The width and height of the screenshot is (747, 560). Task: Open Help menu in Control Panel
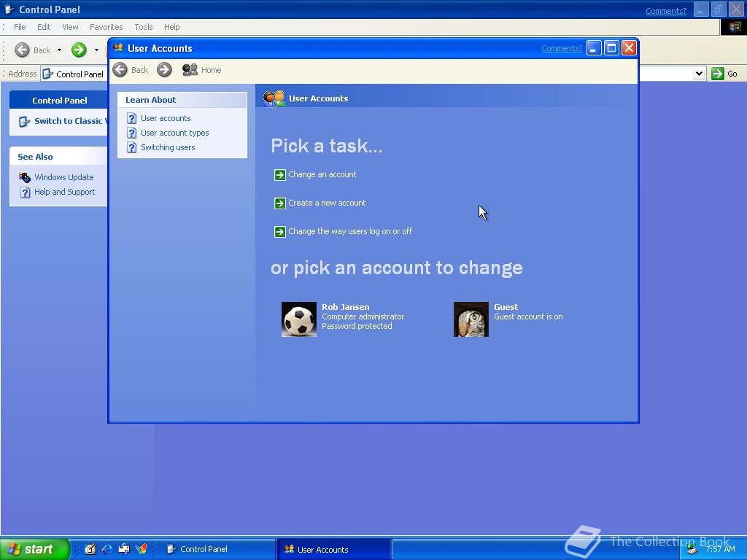171,27
